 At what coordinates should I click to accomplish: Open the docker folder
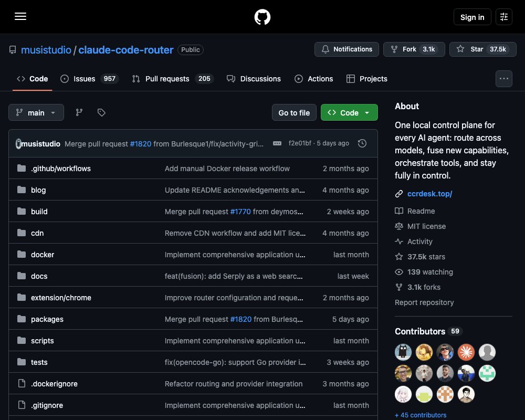[43, 255]
